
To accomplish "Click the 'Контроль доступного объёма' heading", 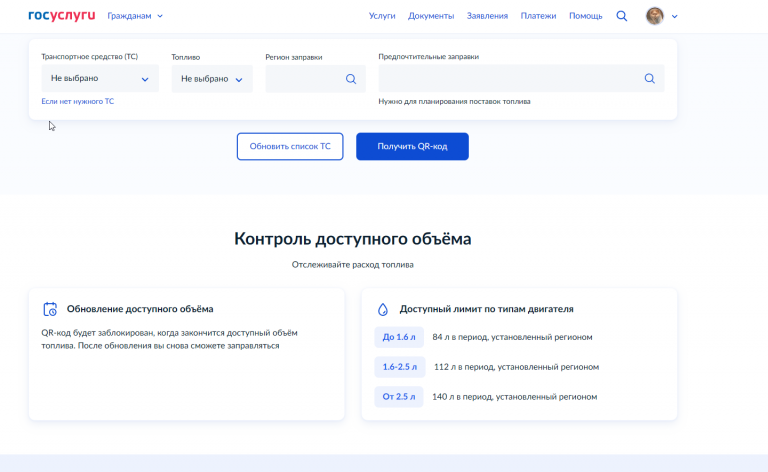I will pos(353,239).
